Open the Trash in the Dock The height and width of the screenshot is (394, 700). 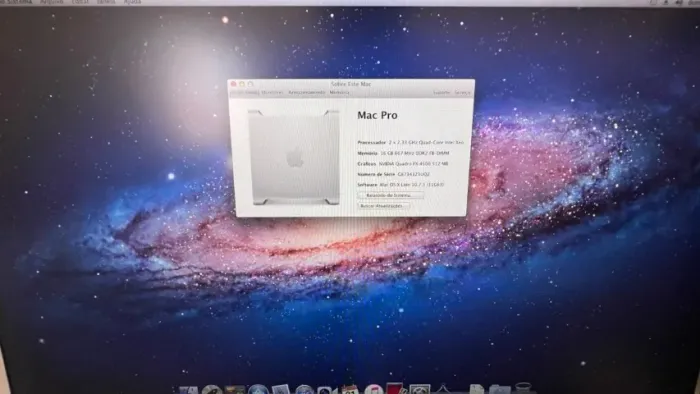tap(523, 389)
